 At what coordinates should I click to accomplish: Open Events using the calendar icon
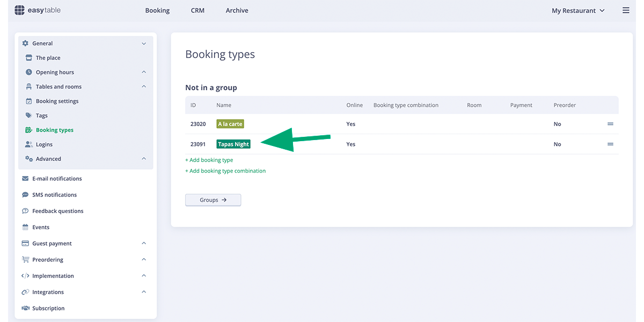(x=25, y=227)
